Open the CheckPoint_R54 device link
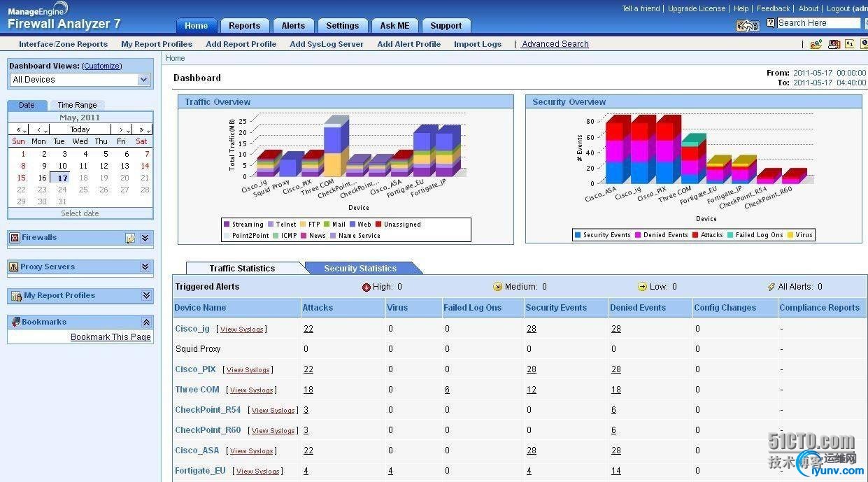The height and width of the screenshot is (482, 868). (x=208, y=410)
